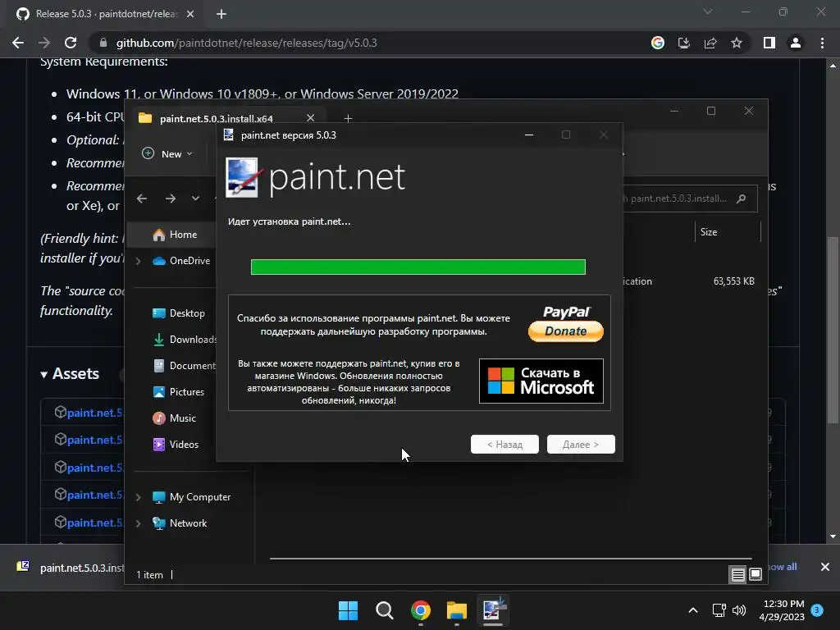
Task: Open taskbar Search
Action: click(x=385, y=610)
